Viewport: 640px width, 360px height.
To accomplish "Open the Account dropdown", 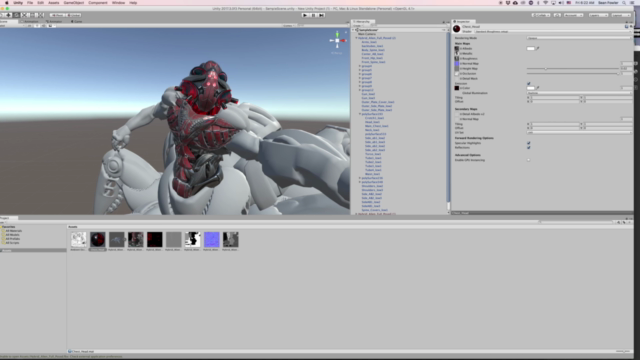I will 573,15.
